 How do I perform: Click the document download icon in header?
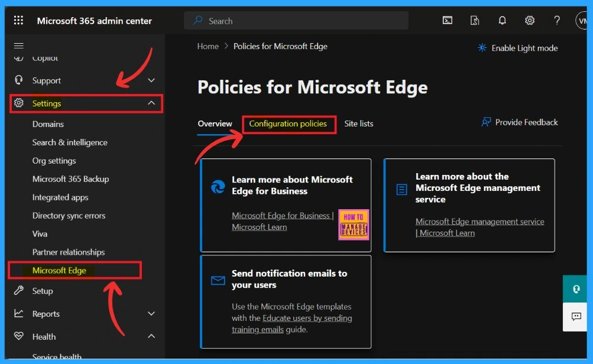(x=475, y=21)
